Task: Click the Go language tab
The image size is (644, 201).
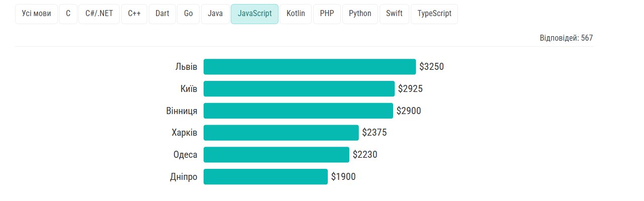Action: point(189,14)
